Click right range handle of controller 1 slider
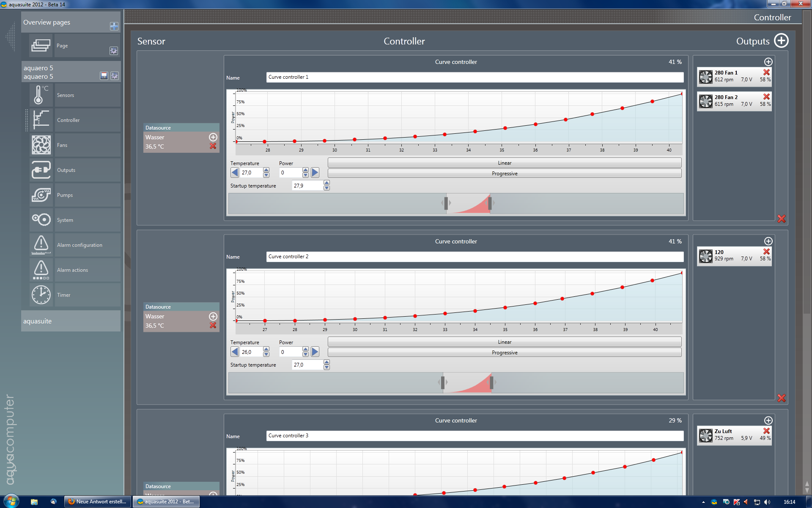The width and height of the screenshot is (812, 508). (x=490, y=203)
